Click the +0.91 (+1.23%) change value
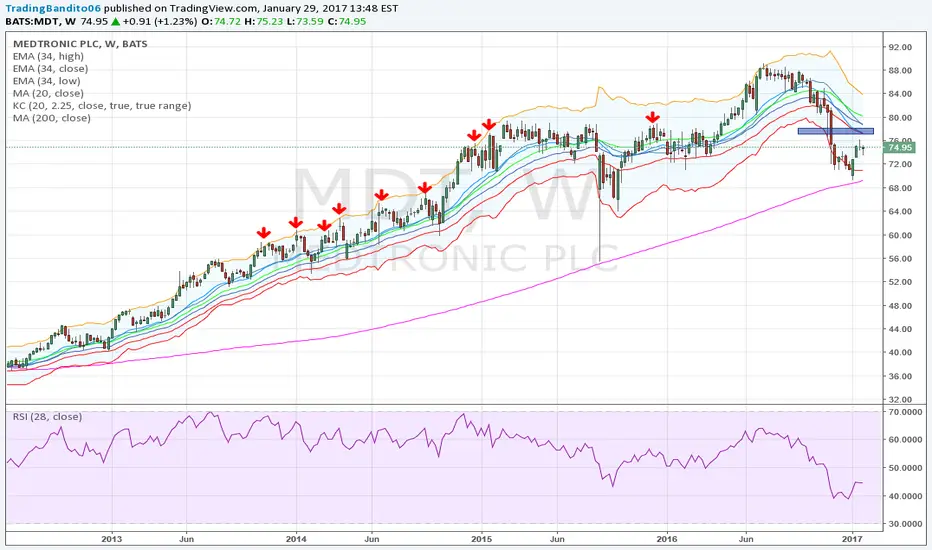The height and width of the screenshot is (550, 932). point(160,21)
